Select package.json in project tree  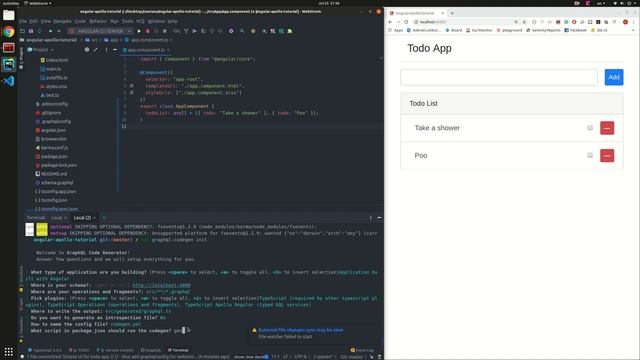(51, 156)
